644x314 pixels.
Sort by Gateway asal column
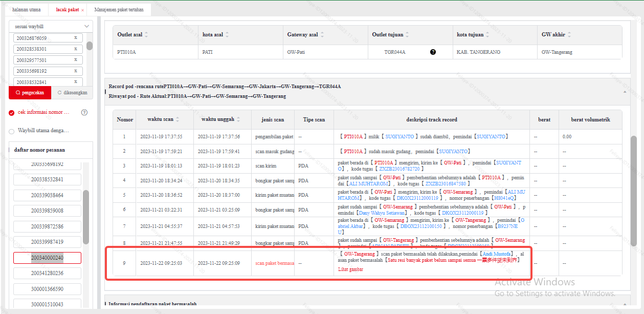(x=322, y=35)
